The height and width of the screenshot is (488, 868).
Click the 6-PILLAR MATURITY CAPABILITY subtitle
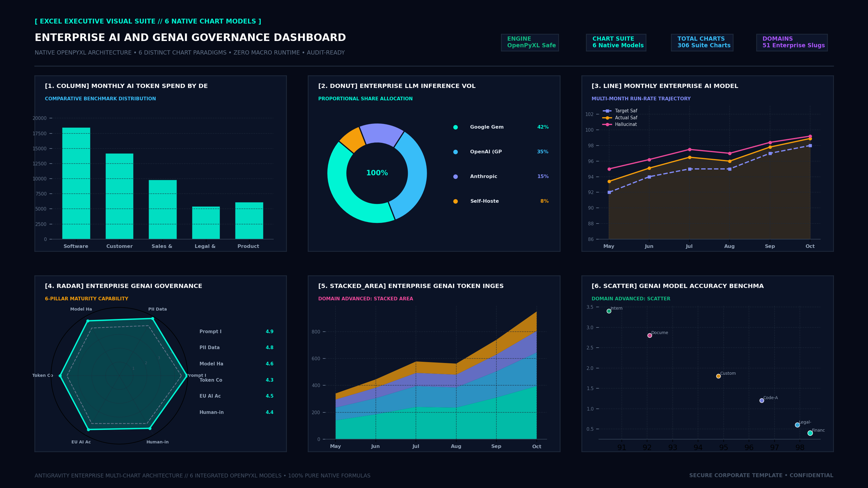point(86,299)
